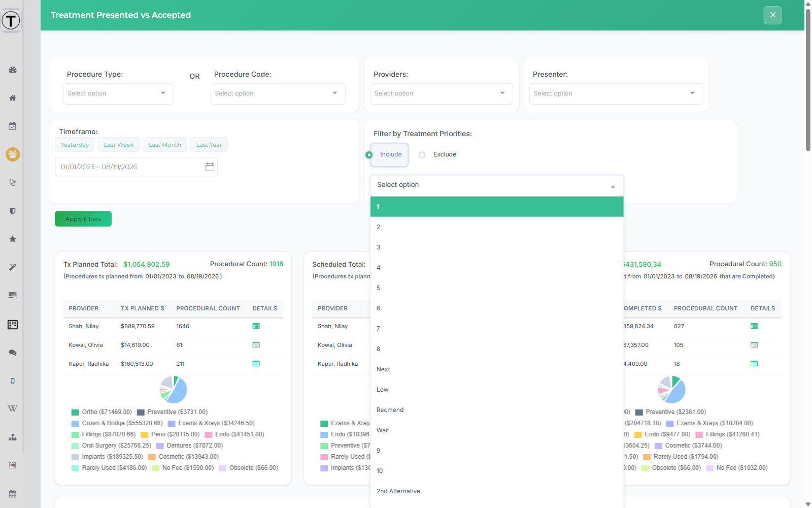Choose priority option Next
Screen dimensions: 812x508
(497, 369)
